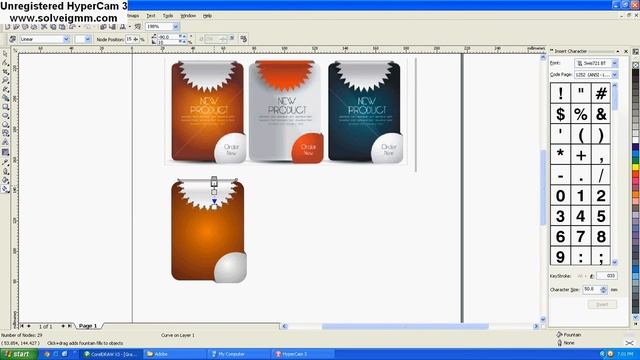The width and height of the screenshot is (640, 360).
Task: Click the CorelDRAW taskbar button
Action: (111, 354)
